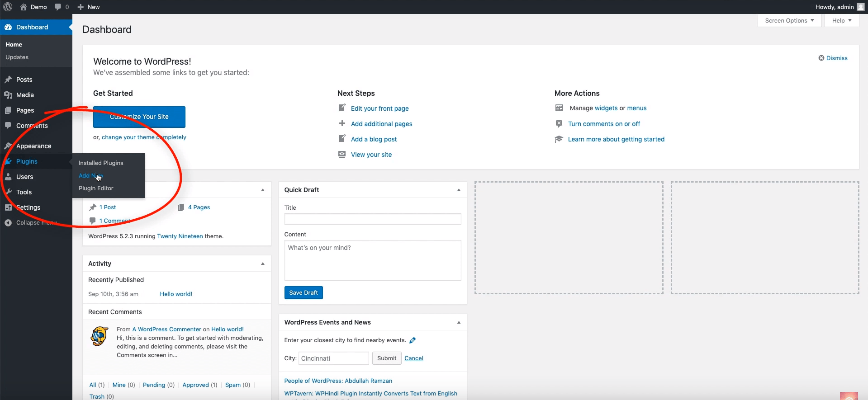
Task: Open the Demo site home link
Action: (x=33, y=7)
